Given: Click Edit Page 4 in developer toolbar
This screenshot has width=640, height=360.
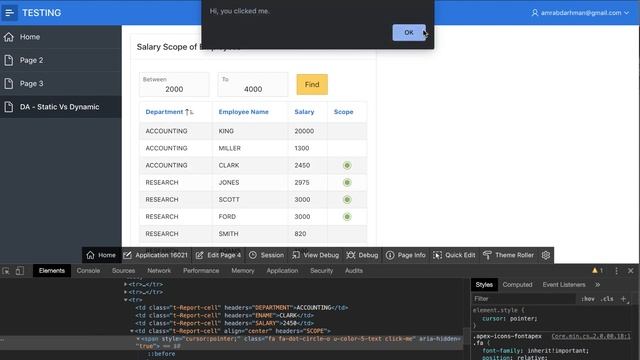Looking at the screenshot, I should coord(218,255).
